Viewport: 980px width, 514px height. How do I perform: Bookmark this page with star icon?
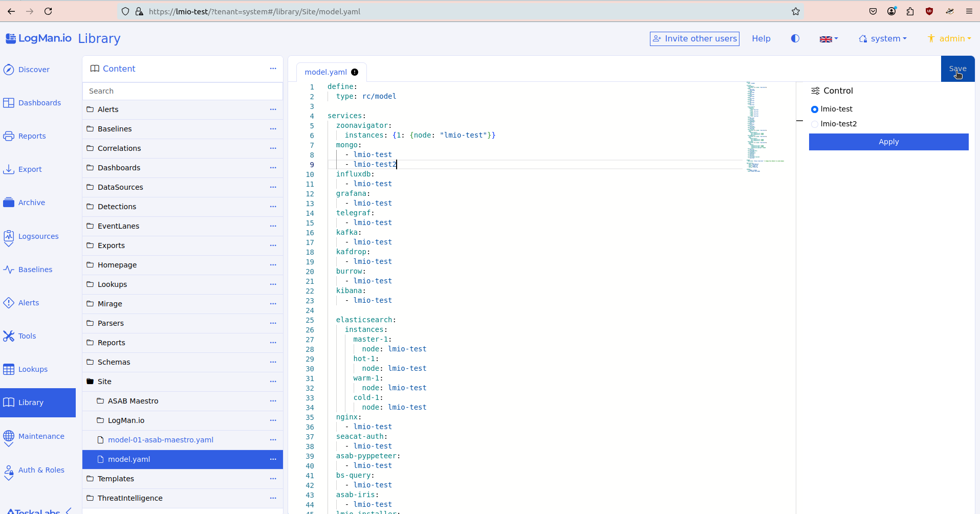coord(795,11)
